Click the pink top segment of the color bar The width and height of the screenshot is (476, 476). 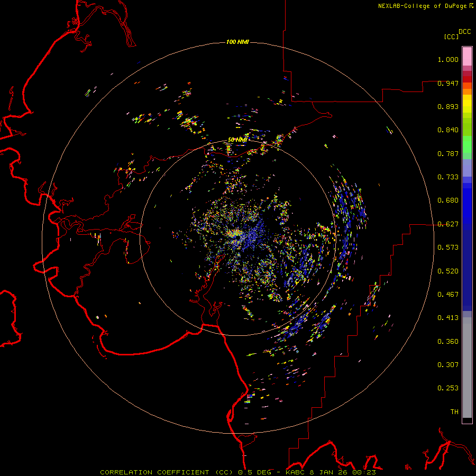pos(467,56)
